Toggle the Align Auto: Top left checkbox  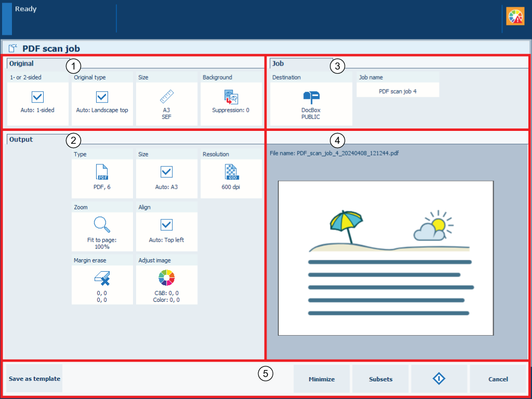click(166, 224)
